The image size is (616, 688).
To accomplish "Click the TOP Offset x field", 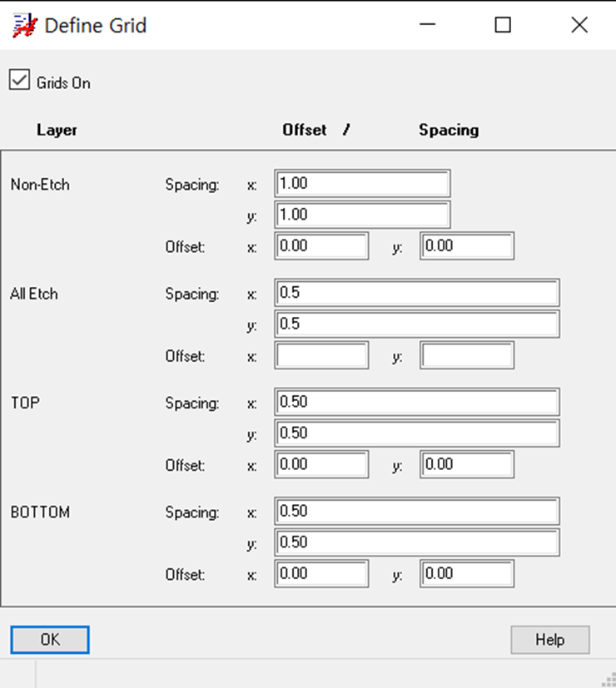I will point(321,464).
